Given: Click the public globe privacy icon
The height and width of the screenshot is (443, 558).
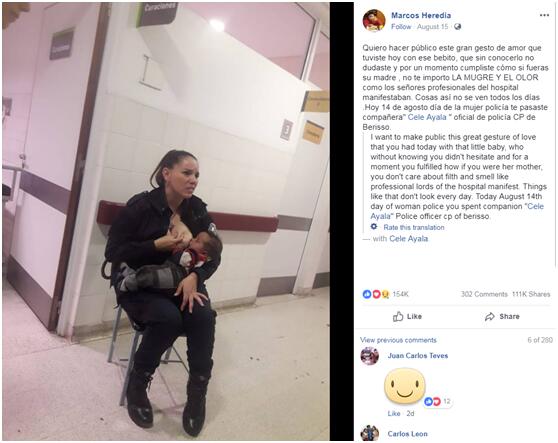Looking at the screenshot, I should coord(458,27).
